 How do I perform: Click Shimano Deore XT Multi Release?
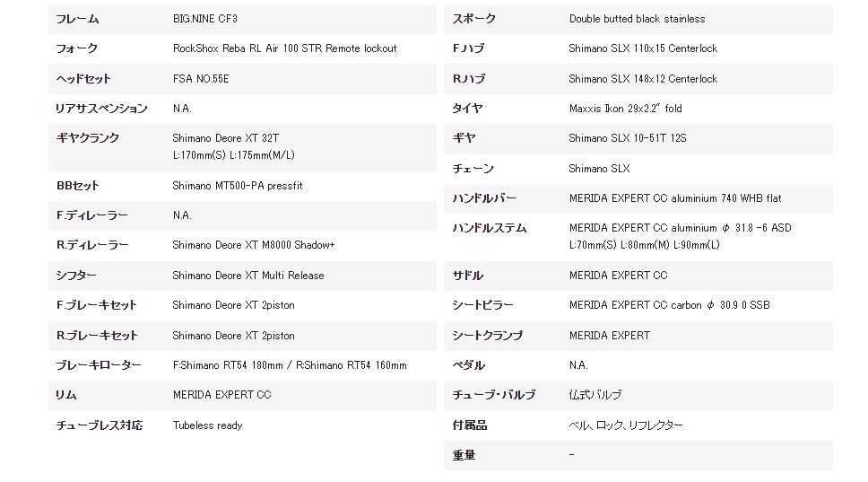click(248, 276)
